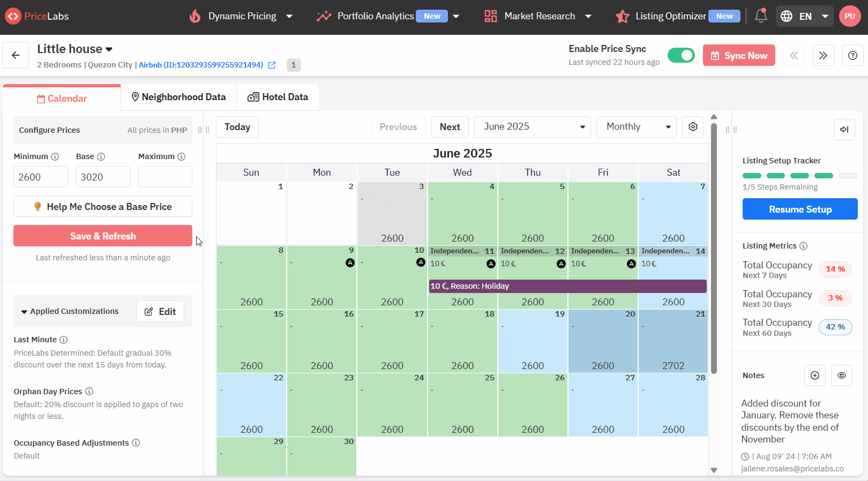The width and height of the screenshot is (868, 481).
Task: Click Last Minute info icon
Action: [63, 340]
